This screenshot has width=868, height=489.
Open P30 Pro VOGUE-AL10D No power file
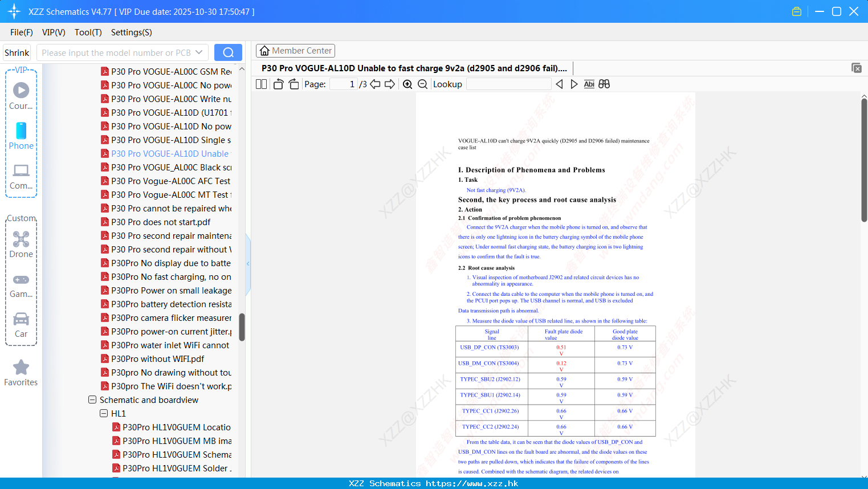[x=166, y=126]
